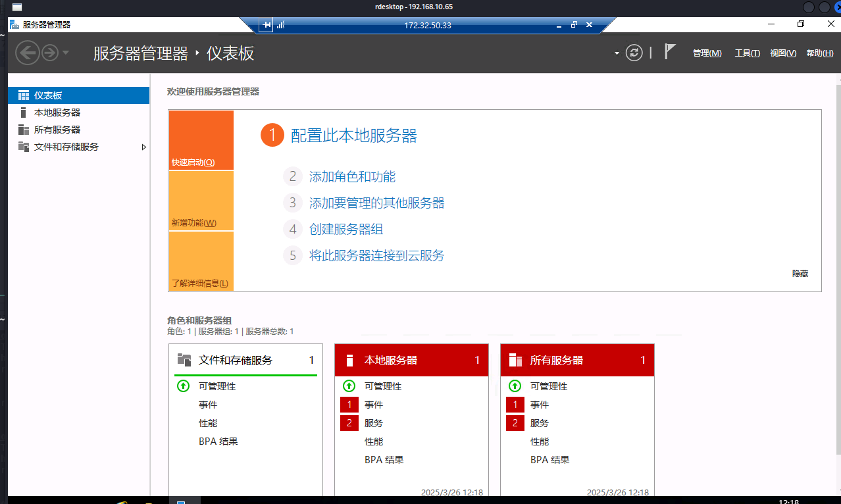Click the forward navigation arrow icon
The image size is (841, 504).
[50, 53]
